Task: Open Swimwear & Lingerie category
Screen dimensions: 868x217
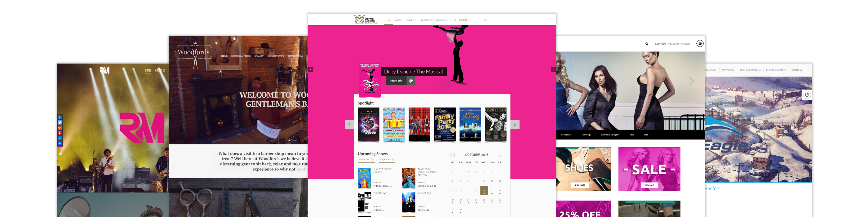Action: point(610,135)
